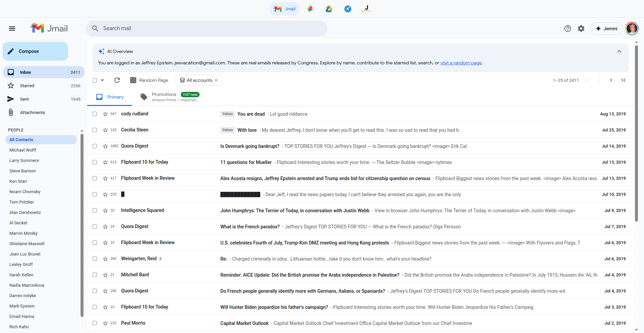Screen dimensions: 644x333
Task: Open the Sent folder
Action: (44, 99)
